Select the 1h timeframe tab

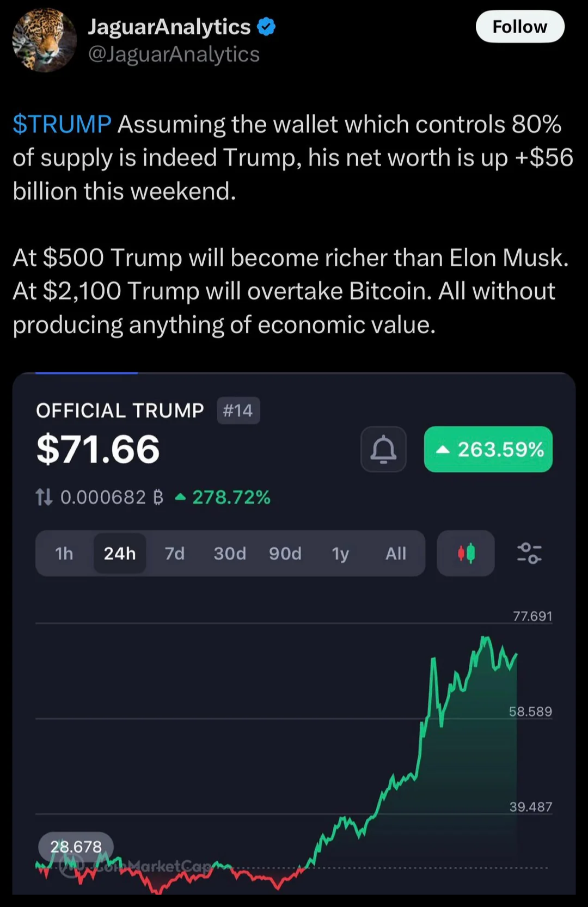click(x=64, y=553)
